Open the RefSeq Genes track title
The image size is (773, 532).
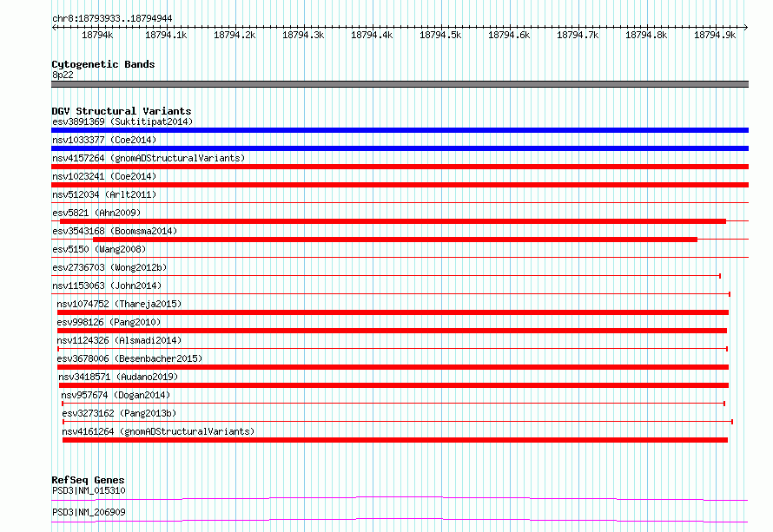click(x=88, y=480)
